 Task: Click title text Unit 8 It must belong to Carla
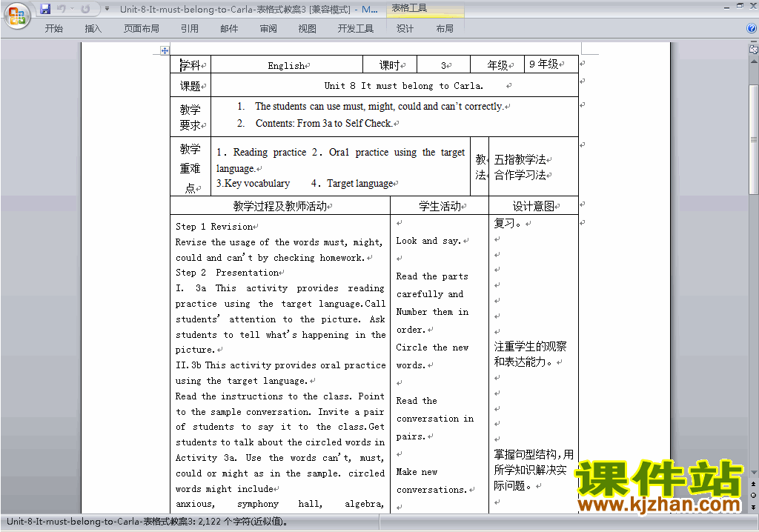click(x=403, y=86)
